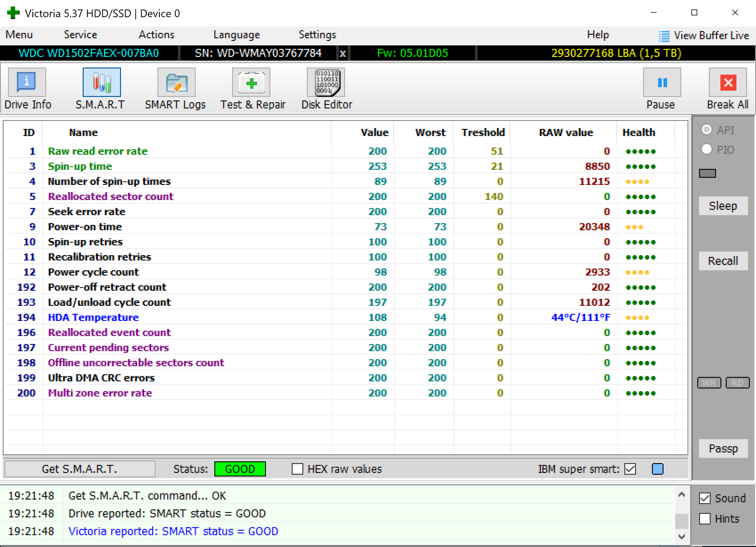Click the green cross Victoria app icon
This screenshot has height=547, width=756.
[x=13, y=13]
